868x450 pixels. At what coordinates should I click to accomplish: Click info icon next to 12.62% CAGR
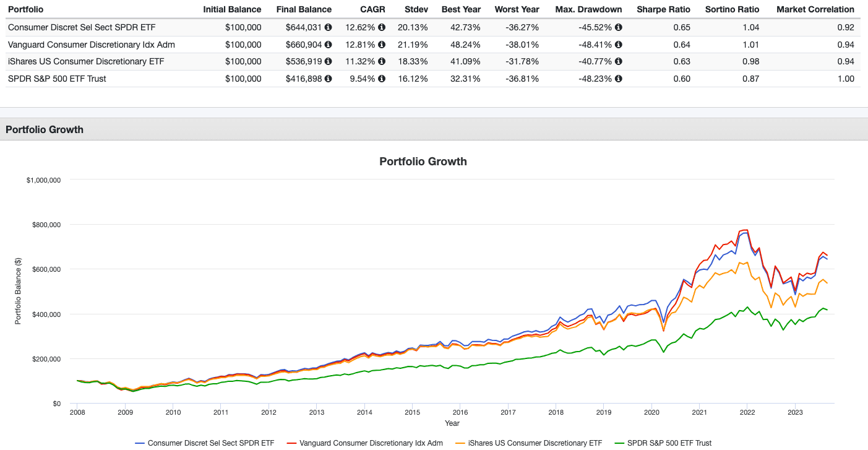point(382,27)
